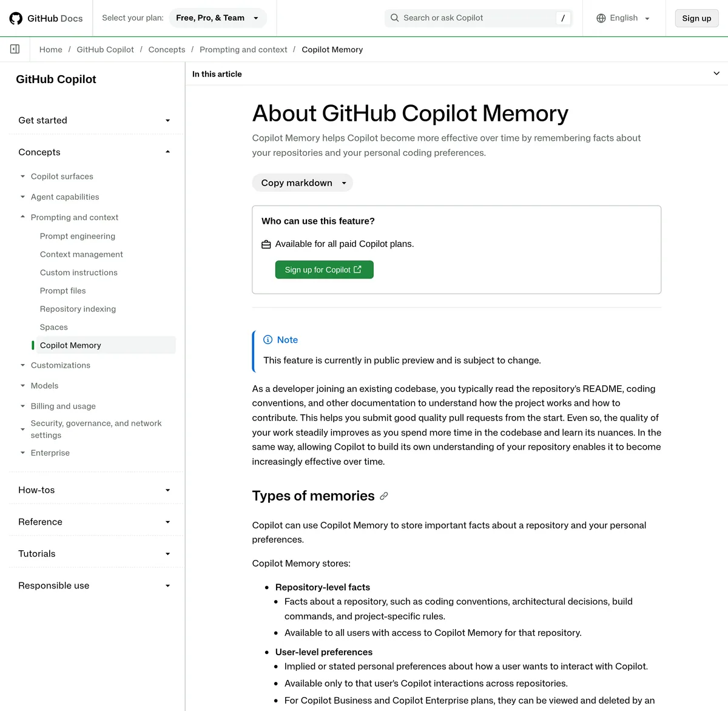Click the GitHub Copilot sidebar heading
Screen dimensions: 728x711
(x=56, y=79)
